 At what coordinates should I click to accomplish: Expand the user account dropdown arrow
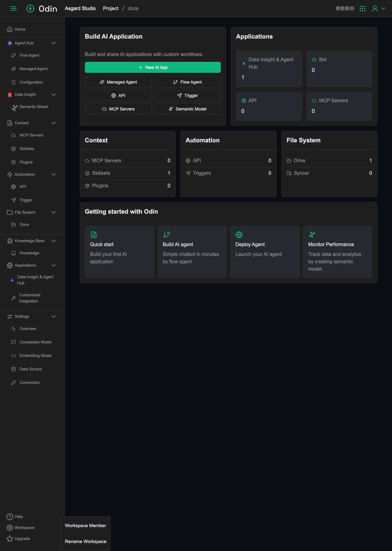383,9
